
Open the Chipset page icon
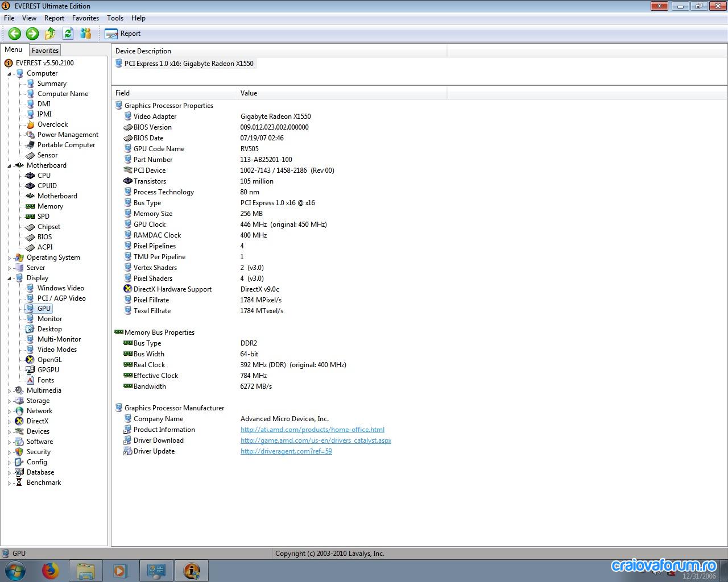coord(31,227)
